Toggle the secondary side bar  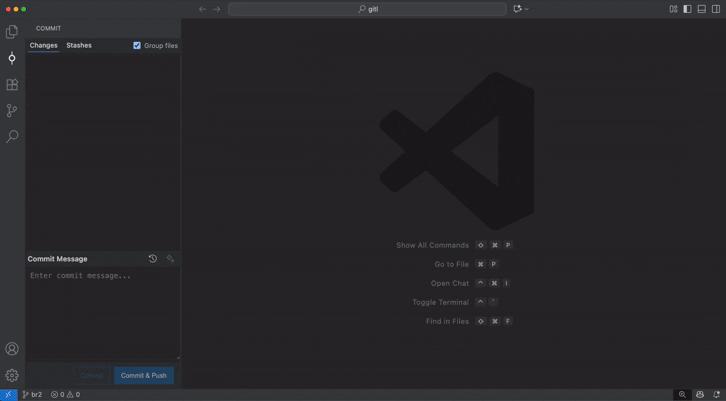(x=715, y=9)
